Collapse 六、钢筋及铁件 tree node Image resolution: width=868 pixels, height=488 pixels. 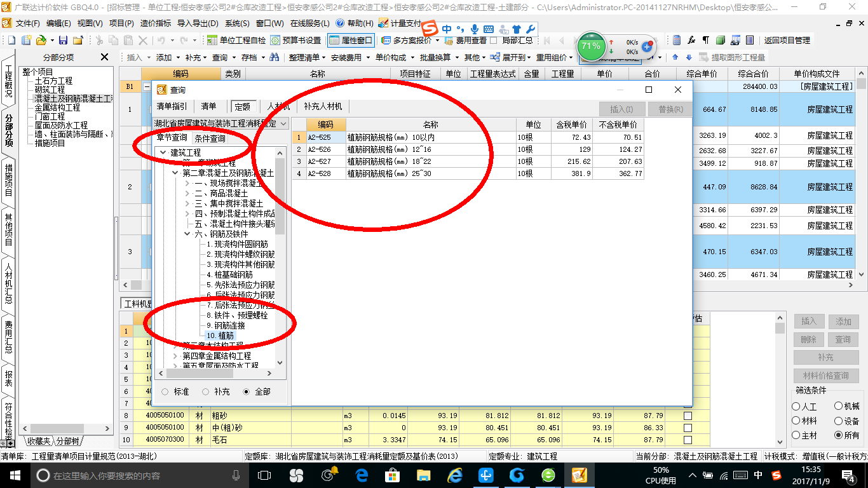click(187, 234)
